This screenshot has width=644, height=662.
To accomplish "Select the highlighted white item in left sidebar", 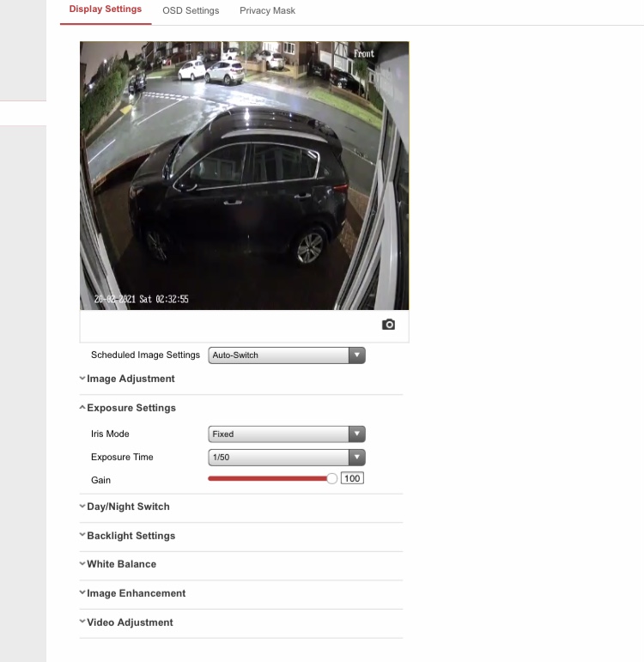I will 23,113.
